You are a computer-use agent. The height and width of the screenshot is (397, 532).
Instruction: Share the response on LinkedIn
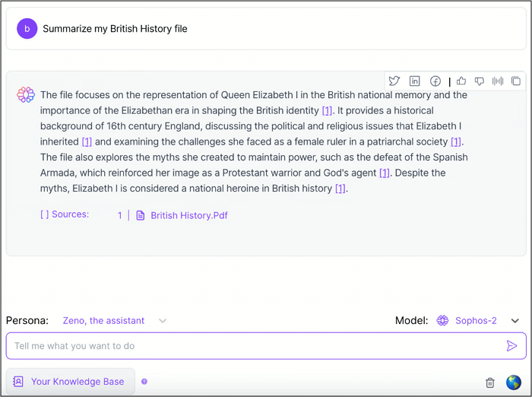(415, 81)
